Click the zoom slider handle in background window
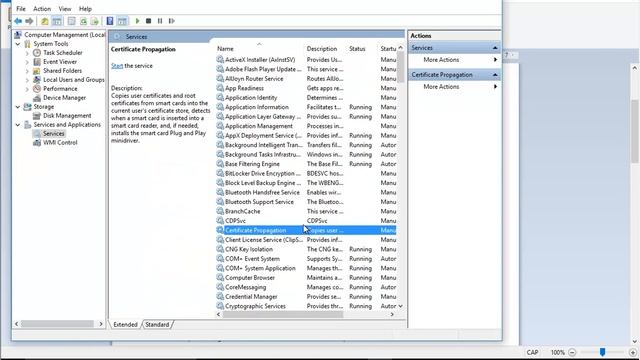This screenshot has height=360, width=640. [602, 352]
